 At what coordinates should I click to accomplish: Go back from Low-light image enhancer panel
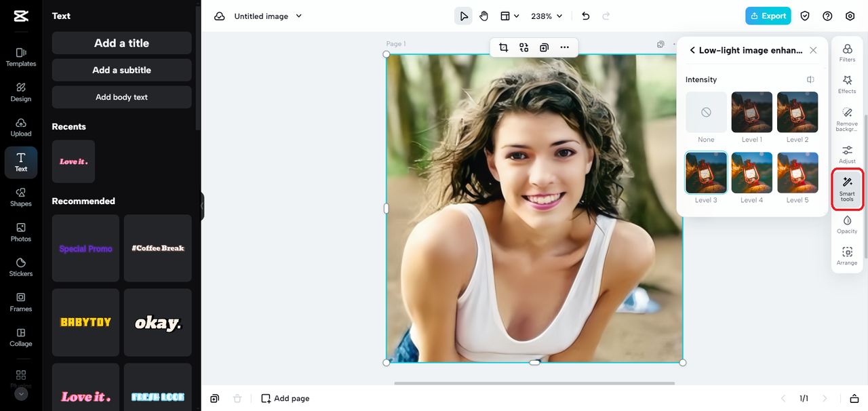(x=692, y=50)
